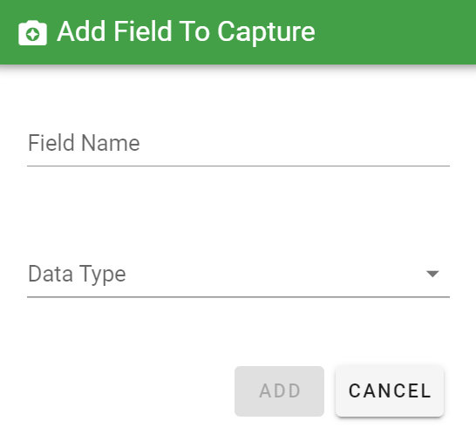The image size is (476, 448).
Task: Click the star symbol inside camera icon
Action: [x=32, y=34]
